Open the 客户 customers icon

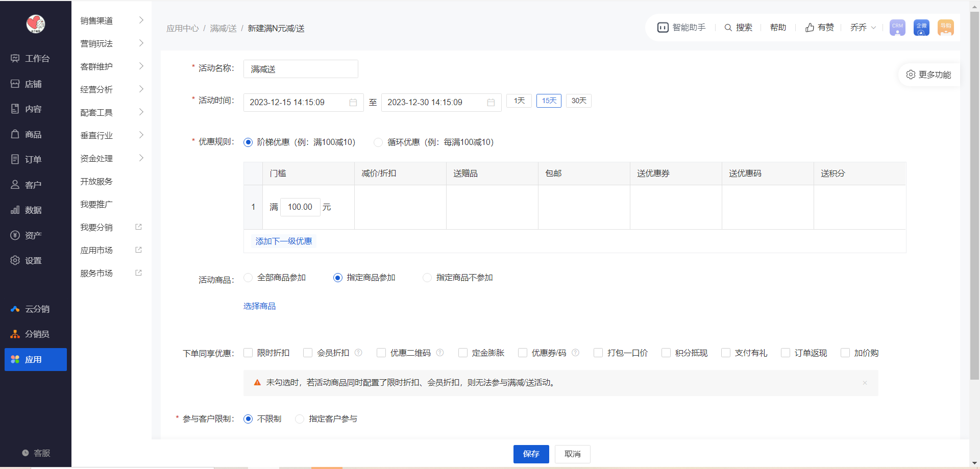coord(15,185)
